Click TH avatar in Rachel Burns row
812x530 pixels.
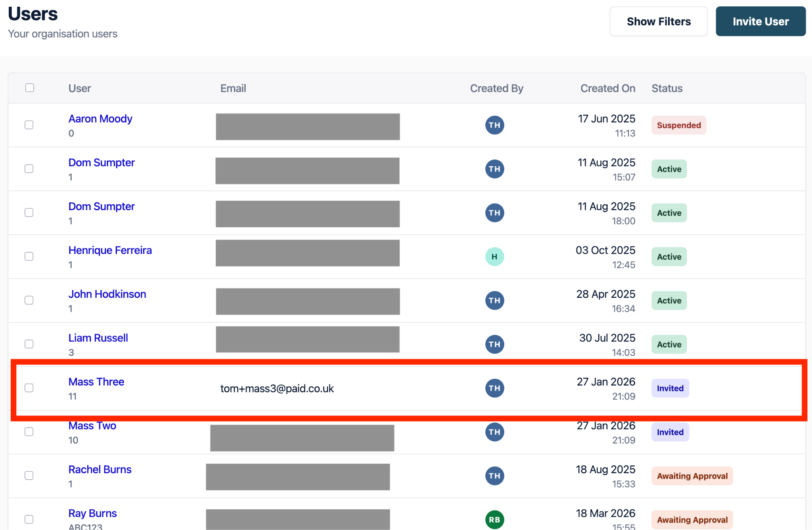[494, 476]
